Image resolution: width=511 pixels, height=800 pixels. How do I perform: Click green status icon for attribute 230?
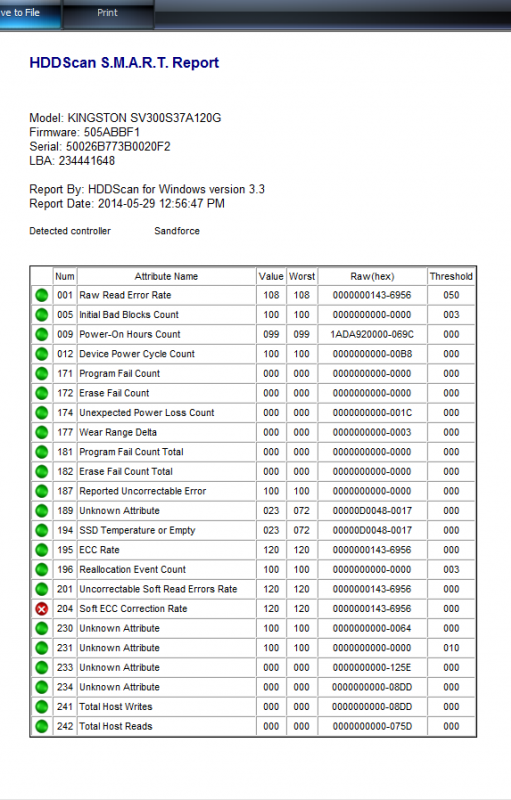pos(42,628)
